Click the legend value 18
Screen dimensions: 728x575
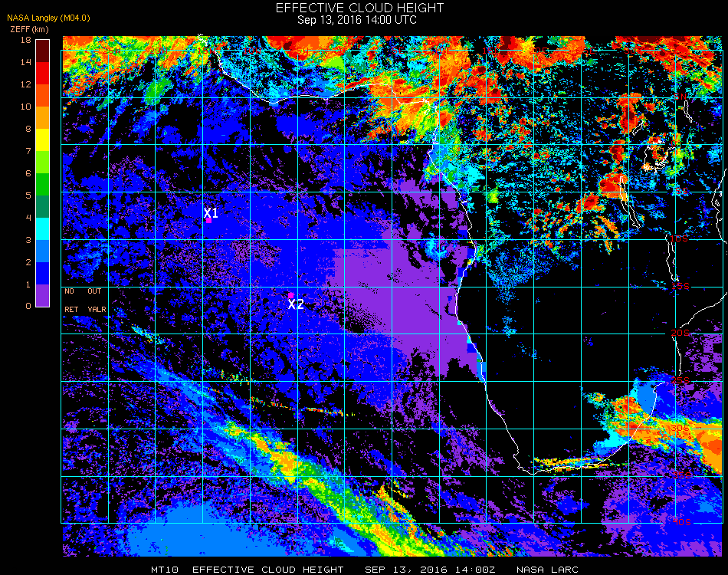tap(26, 40)
